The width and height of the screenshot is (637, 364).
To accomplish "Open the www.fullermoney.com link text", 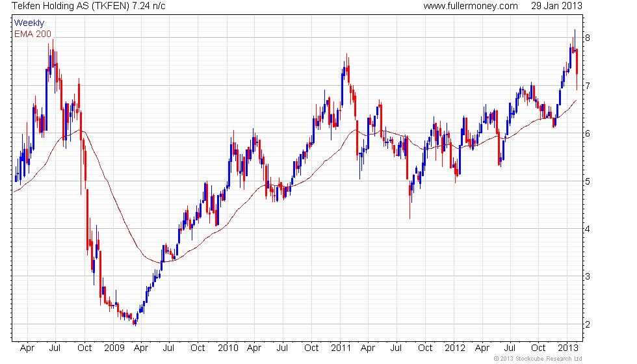I will 471,6.
